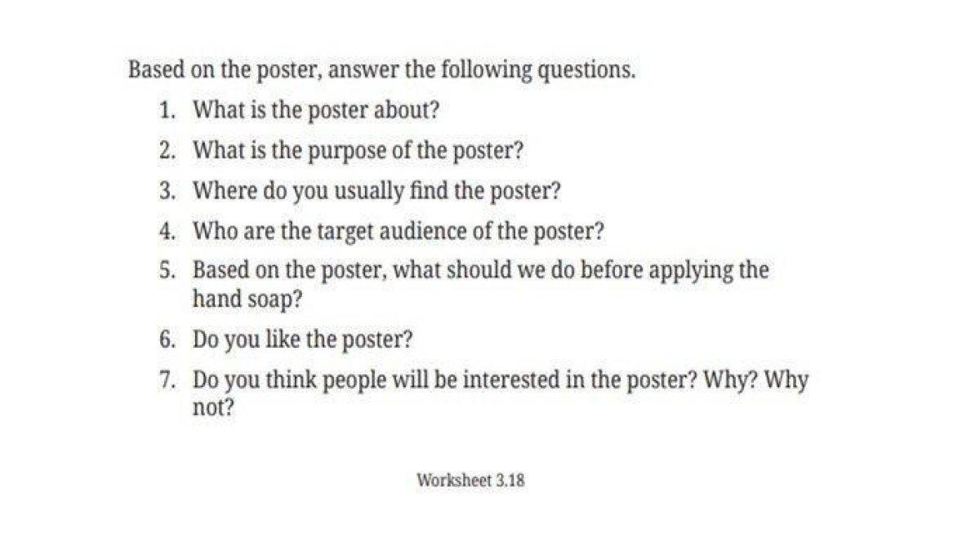Click the "Worksheet 3.18" caption
The image size is (980, 551).
click(x=470, y=480)
